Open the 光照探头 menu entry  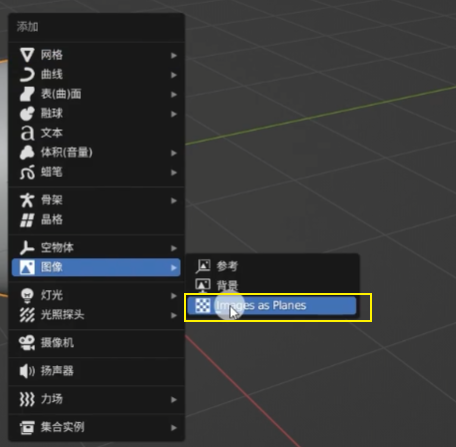point(96,315)
